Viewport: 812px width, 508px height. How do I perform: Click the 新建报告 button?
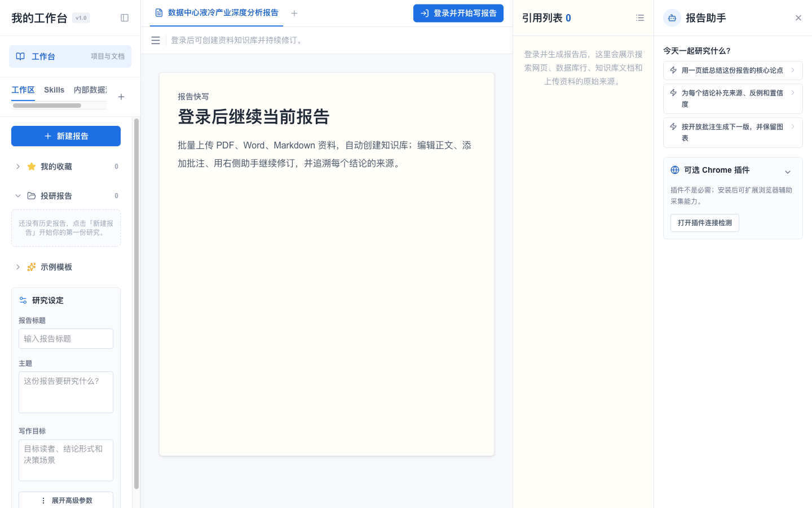[x=66, y=136]
